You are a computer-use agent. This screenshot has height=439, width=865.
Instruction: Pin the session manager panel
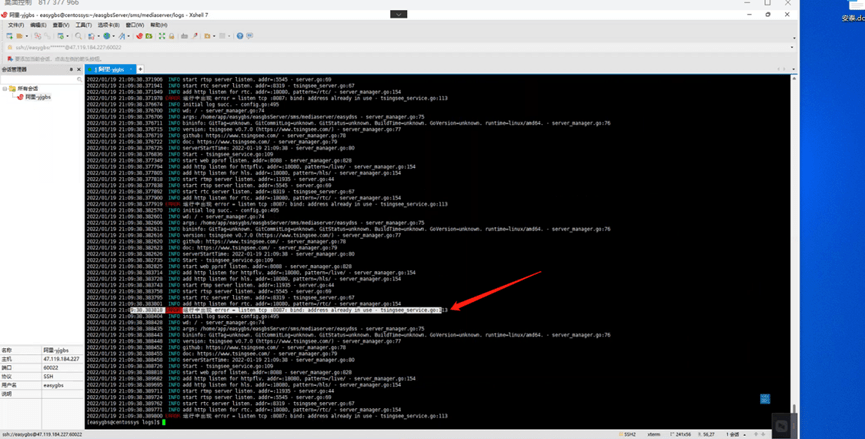click(71, 69)
